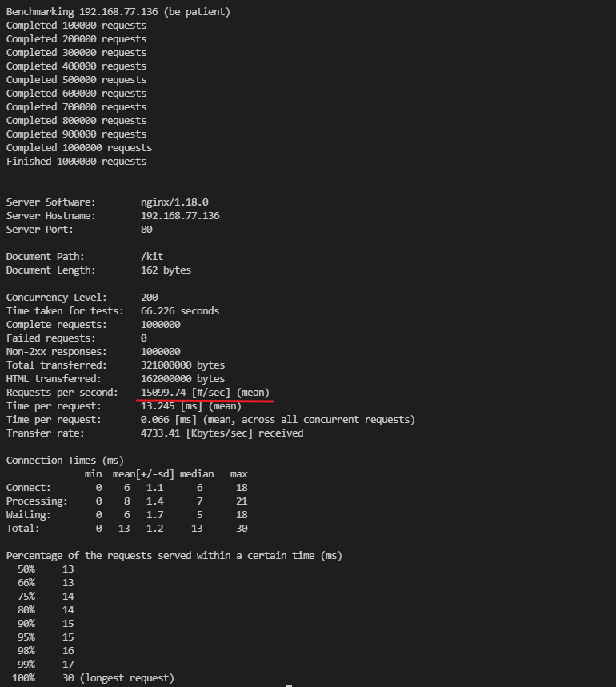Click the Total transferred 321000000 bytes value
The image size is (616, 687).
pyautogui.click(x=182, y=365)
